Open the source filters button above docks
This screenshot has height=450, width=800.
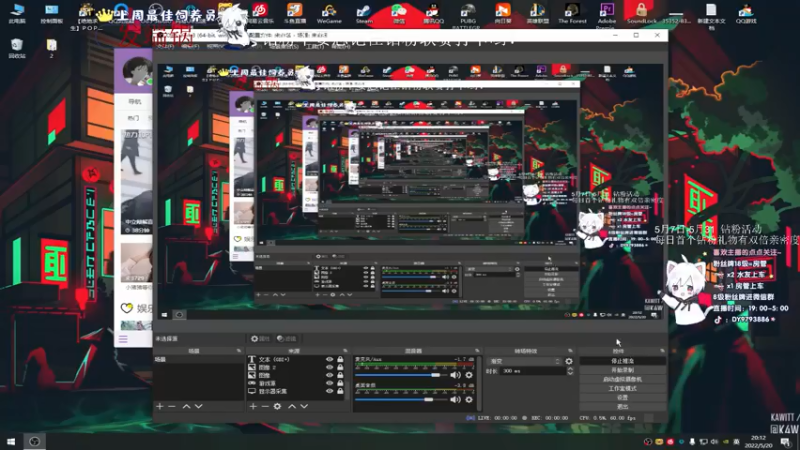tap(287, 338)
